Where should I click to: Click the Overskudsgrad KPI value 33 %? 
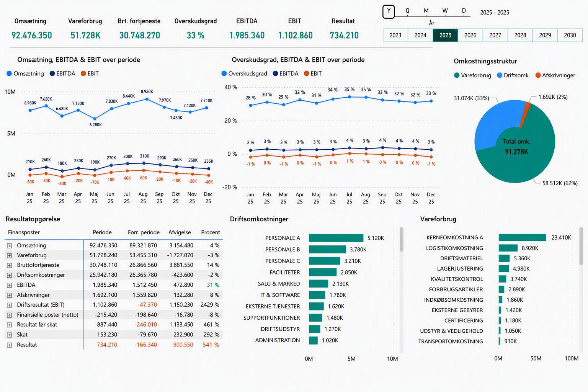(x=196, y=36)
